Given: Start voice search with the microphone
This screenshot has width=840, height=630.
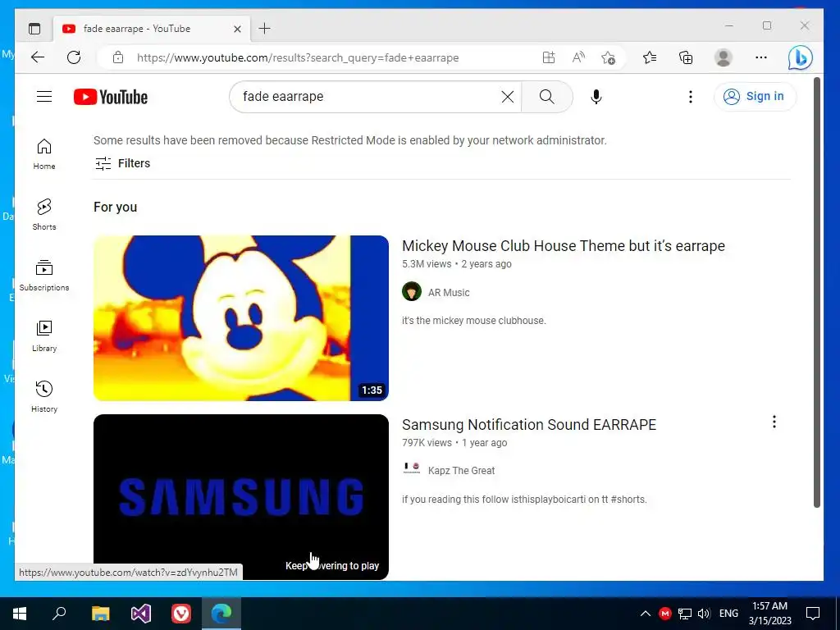Looking at the screenshot, I should 596,97.
